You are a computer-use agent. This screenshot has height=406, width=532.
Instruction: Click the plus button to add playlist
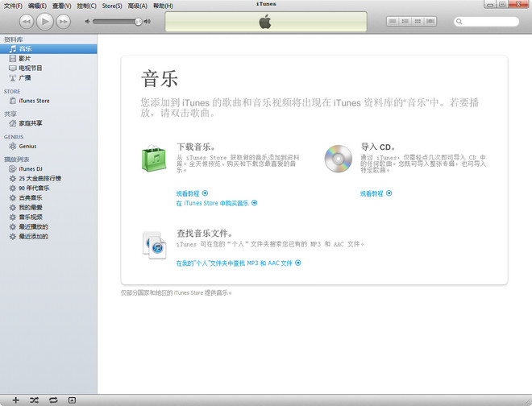tap(15, 400)
